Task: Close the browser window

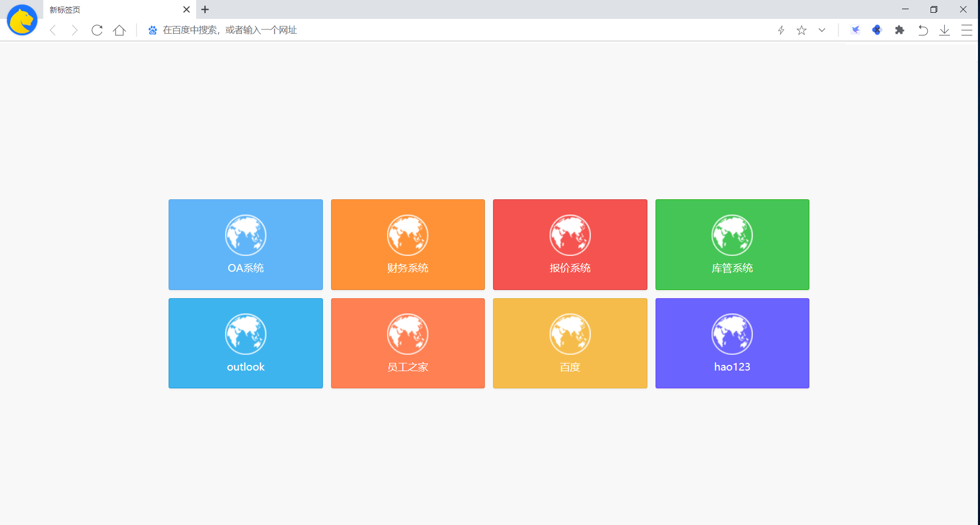Action: click(963, 9)
